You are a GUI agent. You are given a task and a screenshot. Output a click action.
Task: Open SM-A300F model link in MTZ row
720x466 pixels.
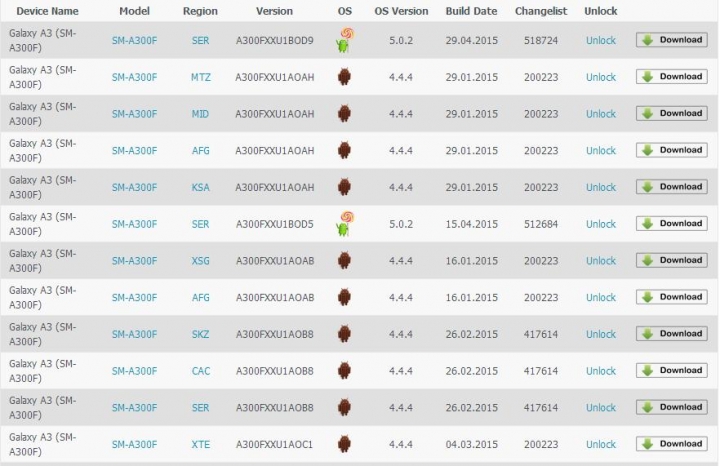pyautogui.click(x=134, y=77)
